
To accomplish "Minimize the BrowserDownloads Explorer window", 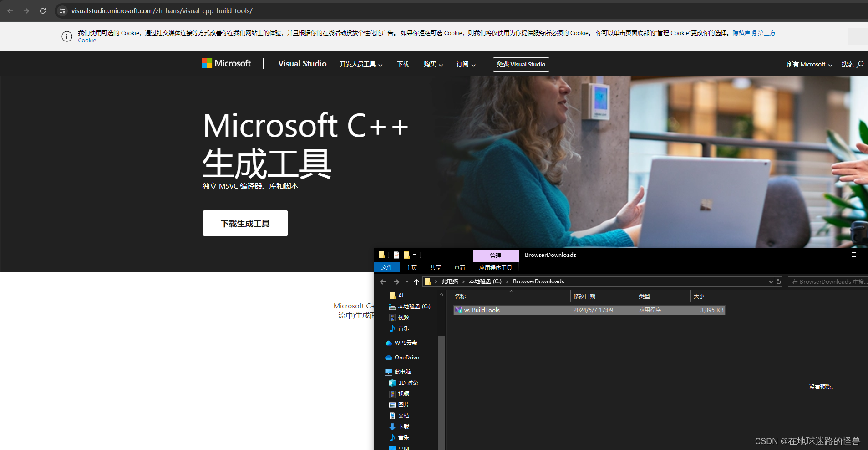I will pos(833,255).
